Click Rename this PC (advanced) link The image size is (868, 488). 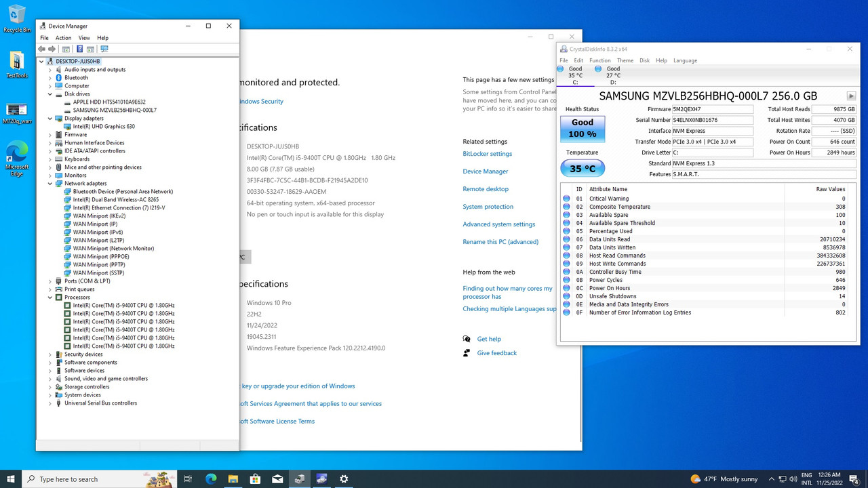(x=500, y=242)
